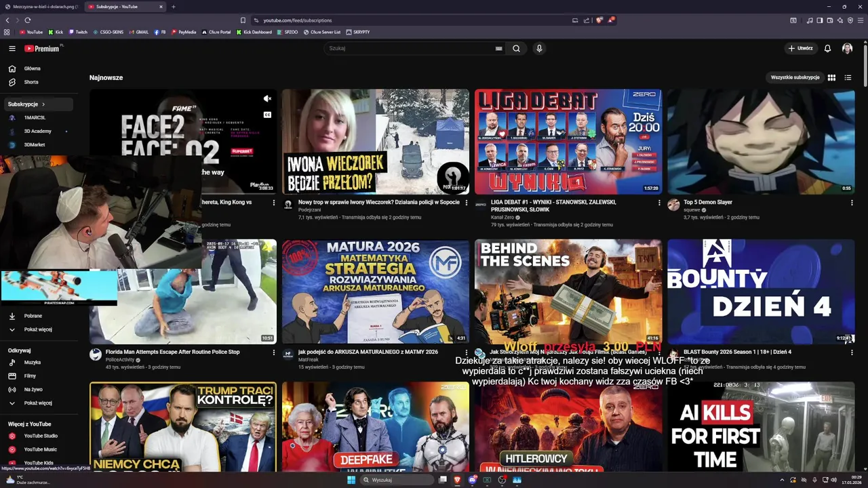Image resolution: width=868 pixels, height=488 pixels.
Task: Open the 3D Academy subscription channel
Action: coord(37,131)
